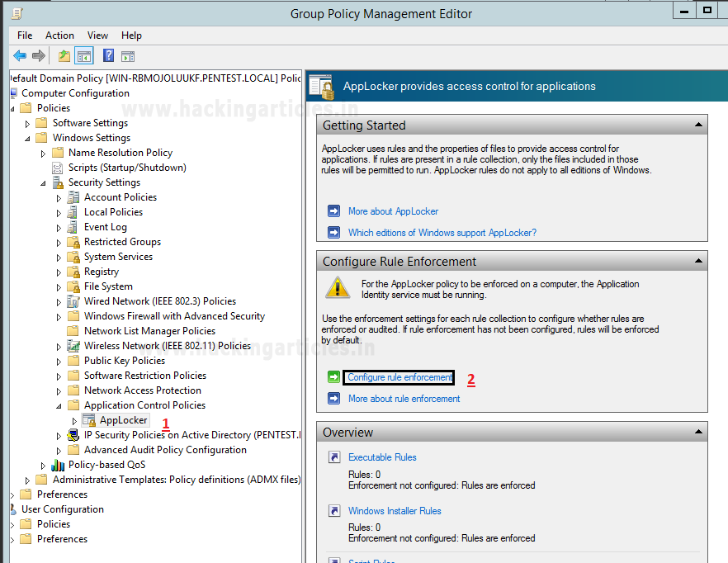Expand the Name Resolution Policy node
Screen dimensions: 728x563
pyautogui.click(x=43, y=154)
